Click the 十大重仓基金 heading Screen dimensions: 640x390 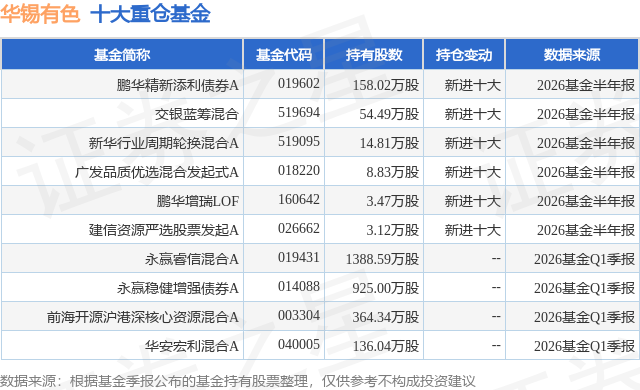pos(150,14)
